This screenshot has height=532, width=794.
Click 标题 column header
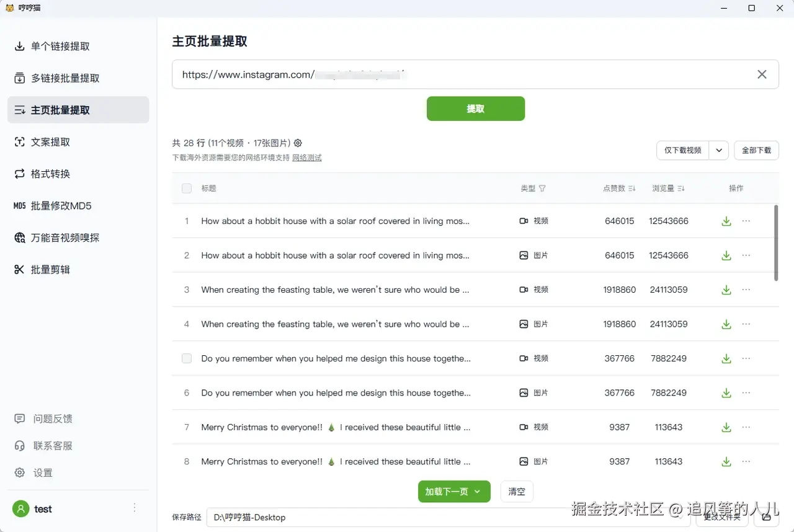(x=208, y=188)
